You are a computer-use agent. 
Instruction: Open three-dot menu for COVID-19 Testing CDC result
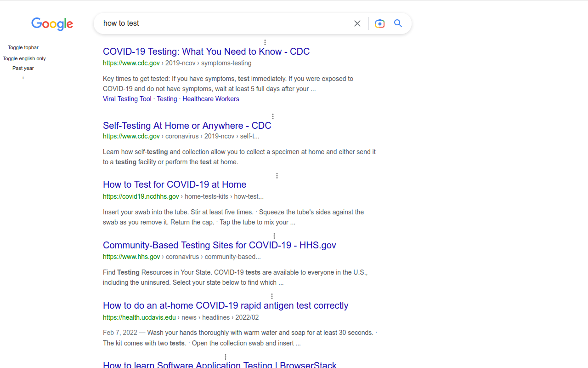(265, 42)
